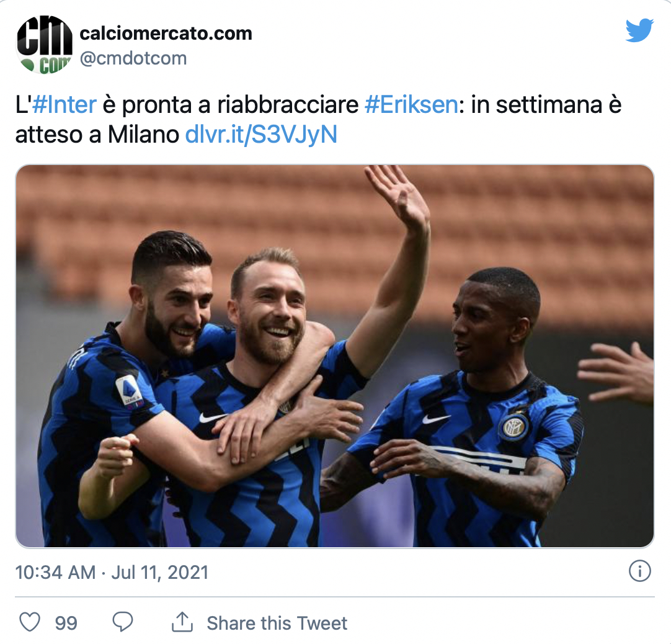Reply using the speech bubble icon

point(123,622)
